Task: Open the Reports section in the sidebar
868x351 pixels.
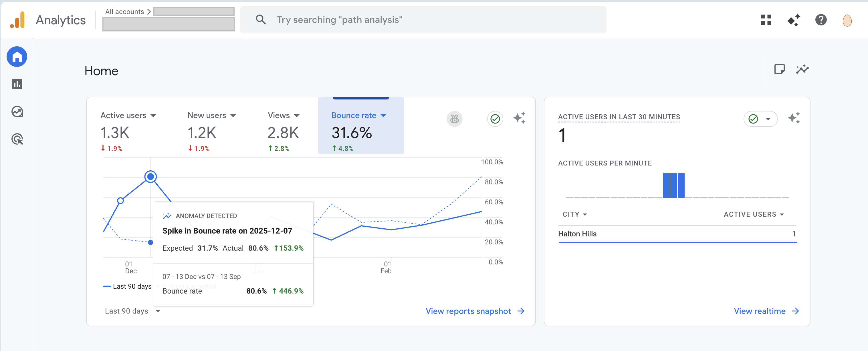Action: pos(17,84)
